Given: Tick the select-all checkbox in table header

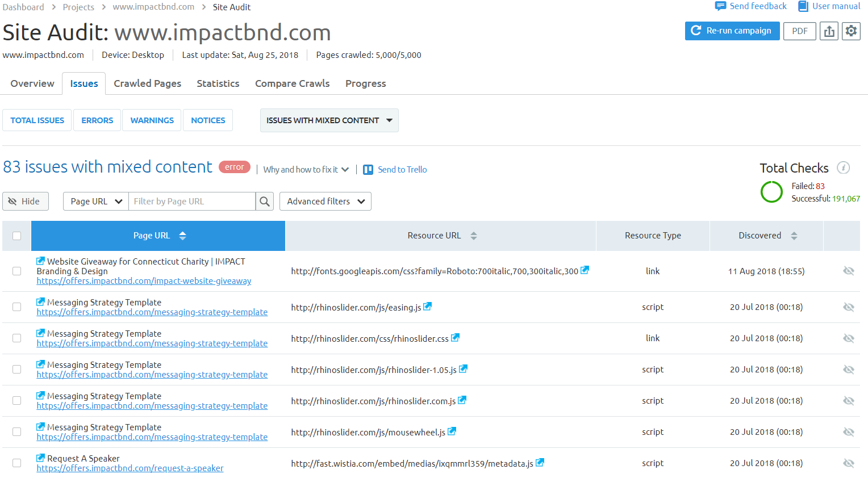Looking at the screenshot, I should point(17,236).
